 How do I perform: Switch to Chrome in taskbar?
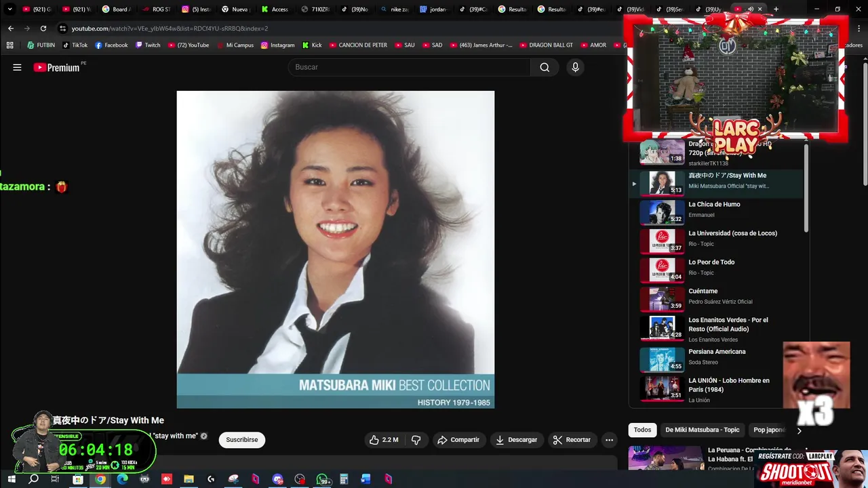tap(100, 479)
